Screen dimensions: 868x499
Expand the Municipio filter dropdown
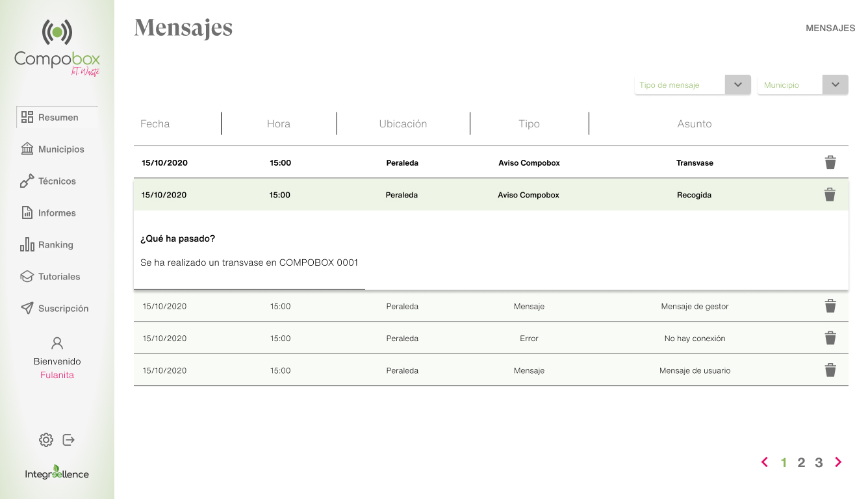[x=835, y=85]
